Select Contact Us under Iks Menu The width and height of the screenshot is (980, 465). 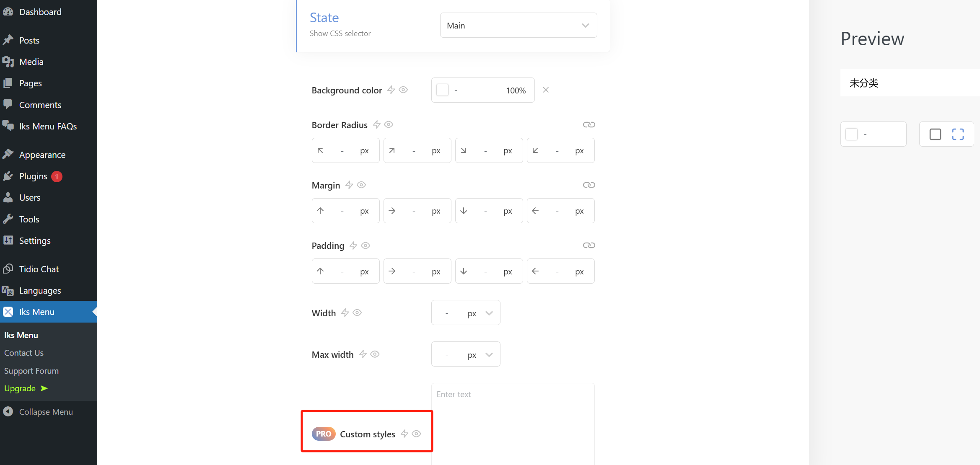coord(23,352)
